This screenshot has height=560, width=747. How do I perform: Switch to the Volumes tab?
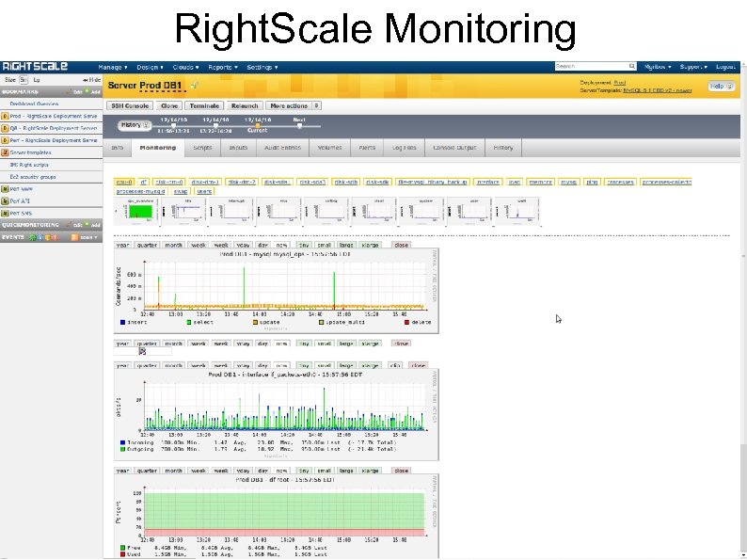coord(329,148)
